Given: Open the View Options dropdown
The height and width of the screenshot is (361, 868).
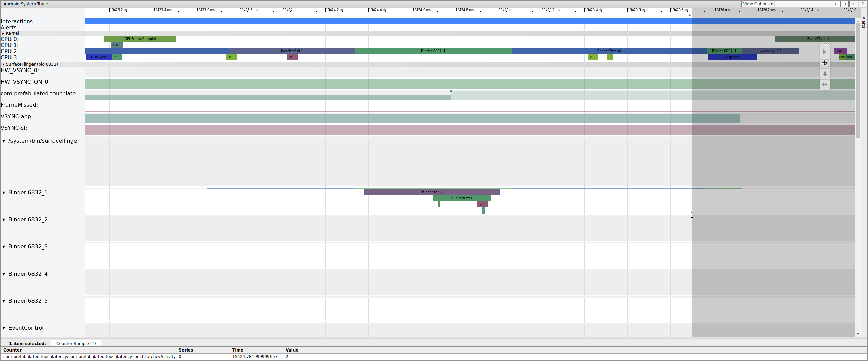Looking at the screenshot, I should (758, 4).
